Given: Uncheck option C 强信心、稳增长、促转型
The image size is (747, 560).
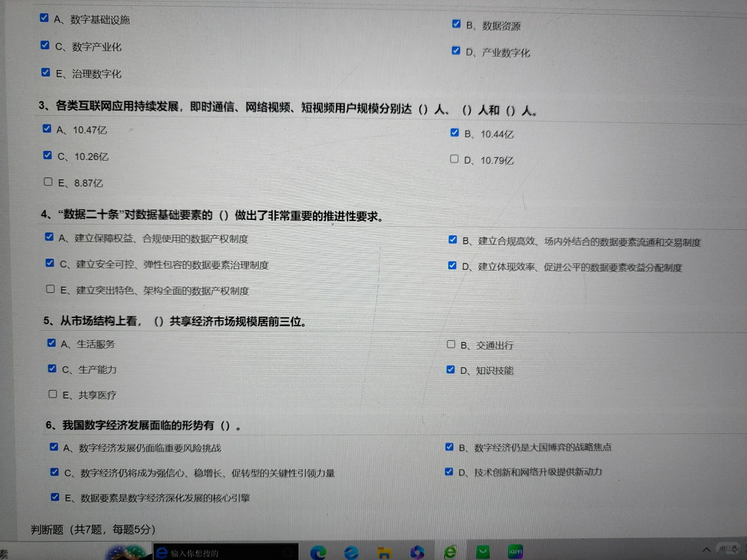Looking at the screenshot, I should point(54,472).
